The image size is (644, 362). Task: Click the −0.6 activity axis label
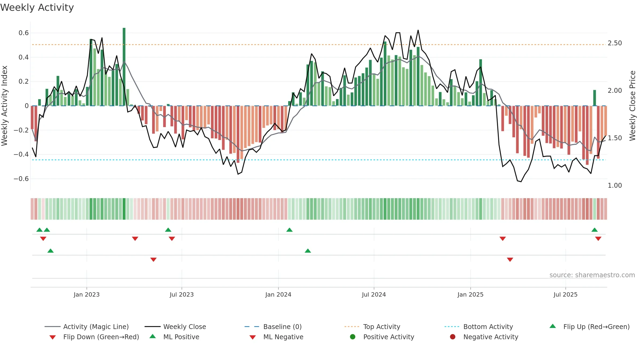point(21,179)
